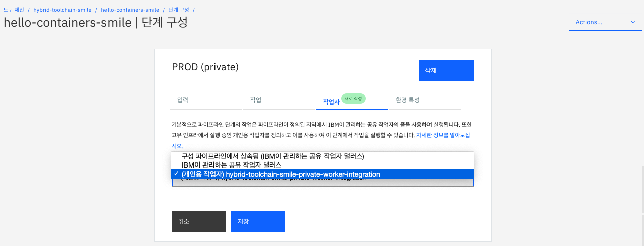Click the page title hello-containers-smile | 단계 구성
644x246 pixels.
coord(95,23)
